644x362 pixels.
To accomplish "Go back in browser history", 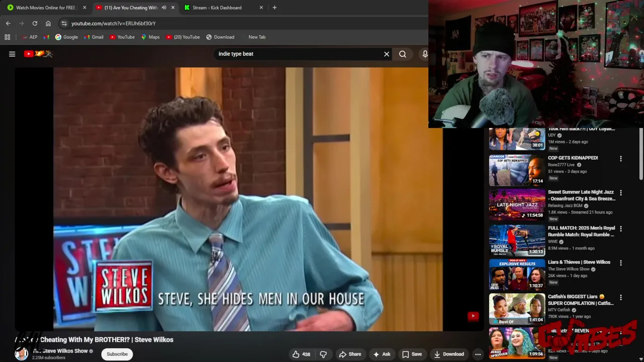I will [x=8, y=23].
